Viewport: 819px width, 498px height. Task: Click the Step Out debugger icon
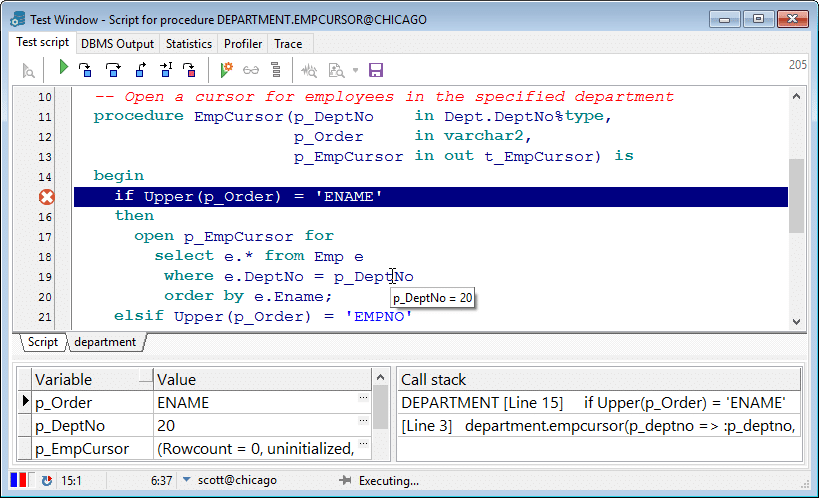point(141,70)
